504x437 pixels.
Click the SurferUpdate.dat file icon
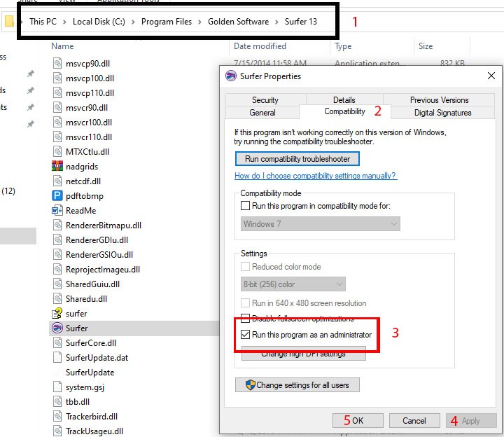click(58, 357)
